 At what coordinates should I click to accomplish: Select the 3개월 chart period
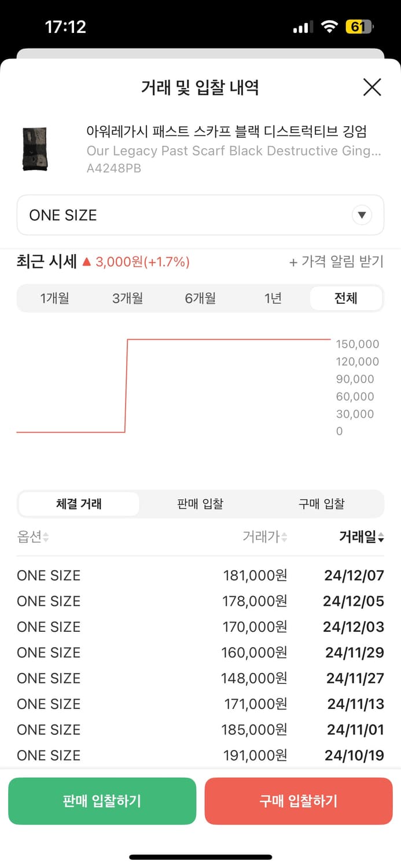[x=127, y=298]
